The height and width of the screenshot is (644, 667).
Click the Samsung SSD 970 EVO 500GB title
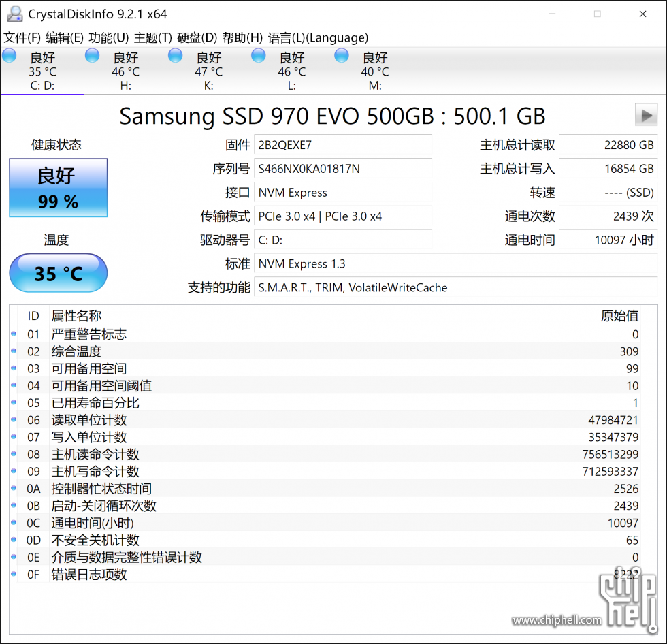coord(332,116)
